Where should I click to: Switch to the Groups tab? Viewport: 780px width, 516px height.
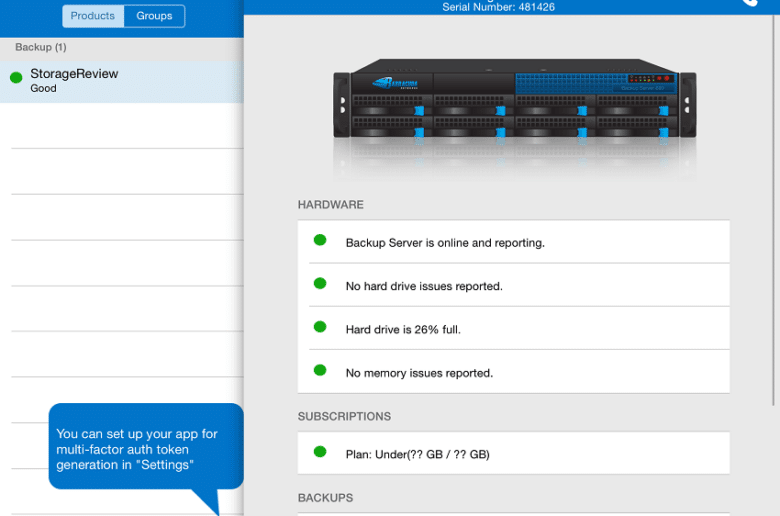[154, 16]
